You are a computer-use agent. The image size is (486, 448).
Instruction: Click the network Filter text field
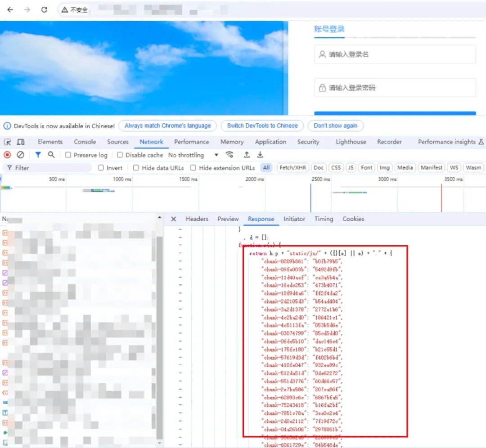tap(48, 168)
